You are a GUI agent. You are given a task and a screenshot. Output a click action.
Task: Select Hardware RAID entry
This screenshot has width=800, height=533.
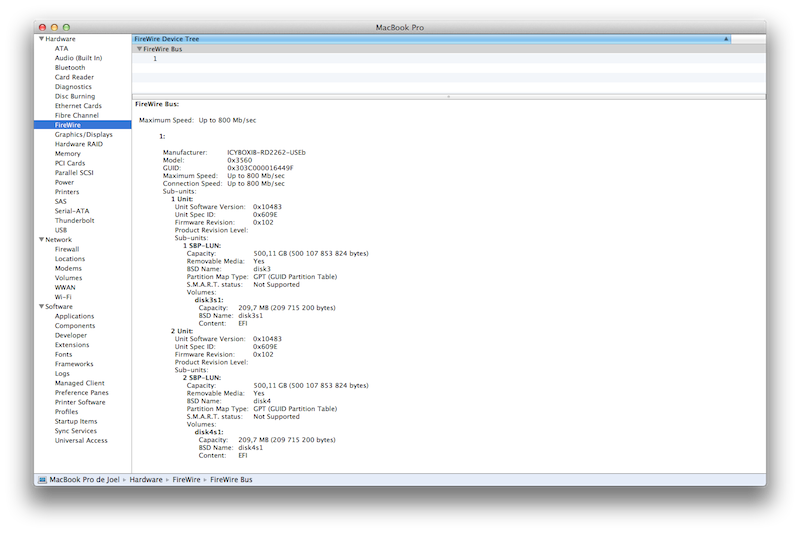pyautogui.click(x=79, y=144)
